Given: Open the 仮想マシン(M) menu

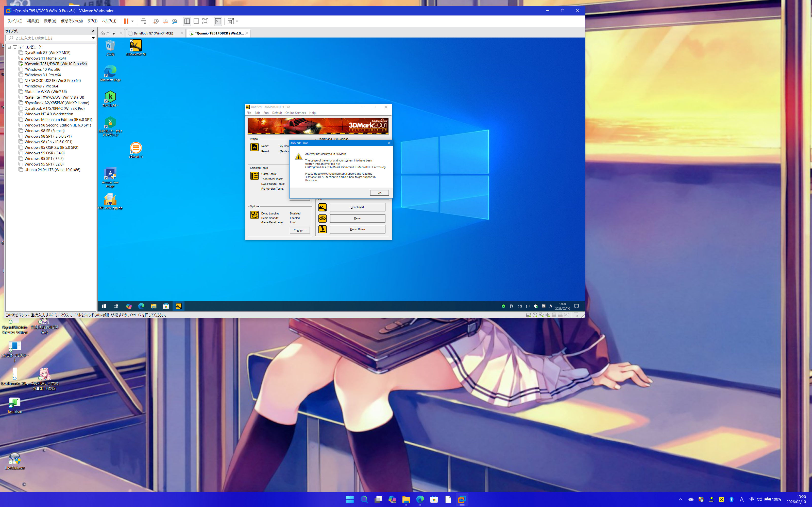Looking at the screenshot, I should 72,21.
